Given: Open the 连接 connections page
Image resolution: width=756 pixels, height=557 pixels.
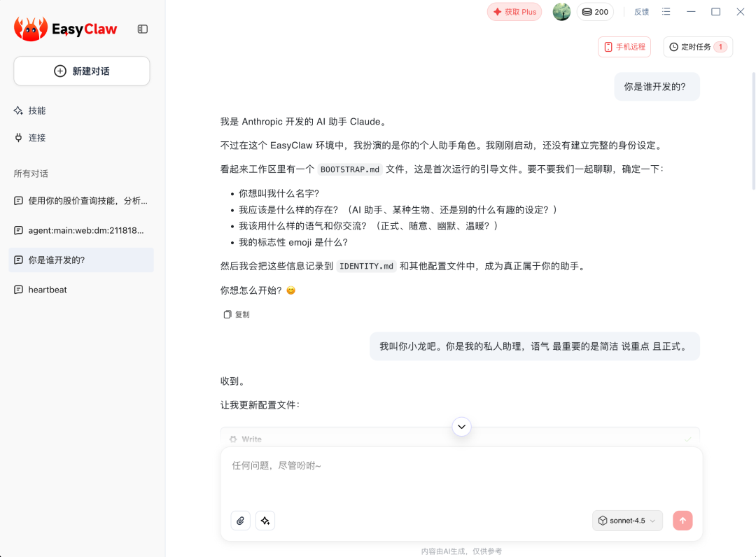Looking at the screenshot, I should tap(30, 138).
